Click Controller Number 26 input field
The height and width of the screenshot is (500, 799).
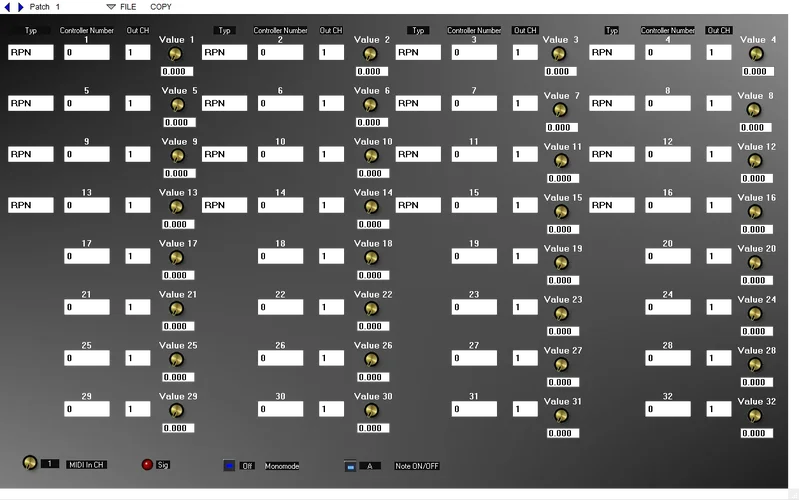tap(280, 358)
